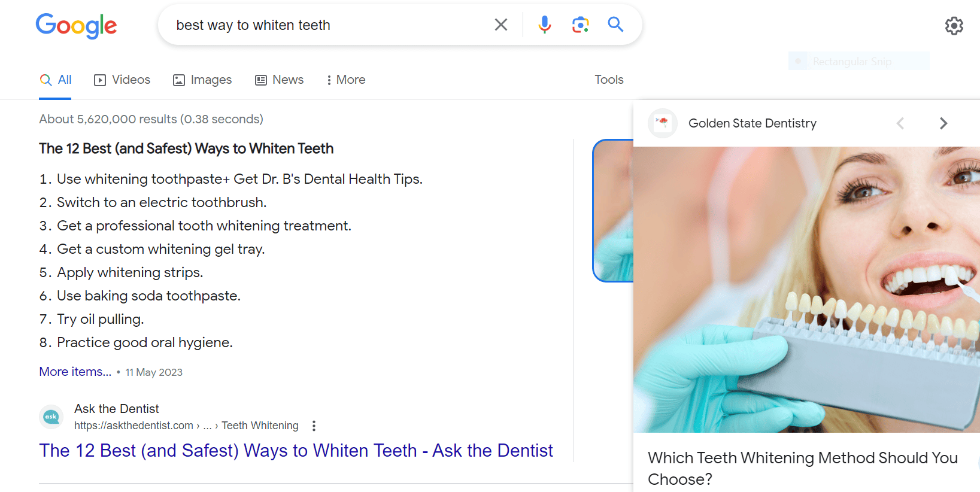Start voice search with the microphone icon
980x492 pixels.
[x=544, y=25]
